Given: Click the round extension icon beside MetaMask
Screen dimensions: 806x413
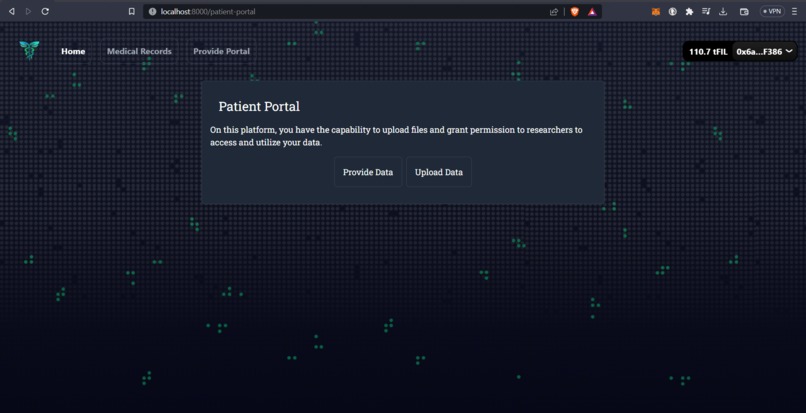Looking at the screenshot, I should coord(672,11).
